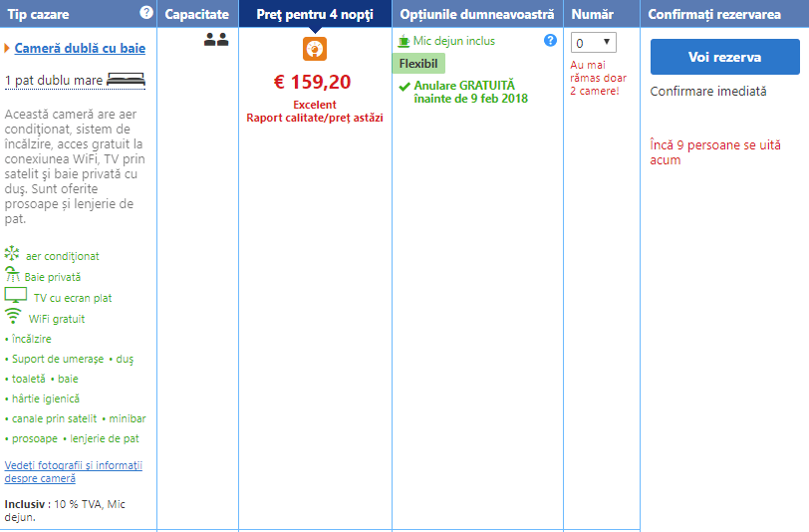Click the double bed icon
The height and width of the screenshot is (532, 809).
pyautogui.click(x=126, y=80)
